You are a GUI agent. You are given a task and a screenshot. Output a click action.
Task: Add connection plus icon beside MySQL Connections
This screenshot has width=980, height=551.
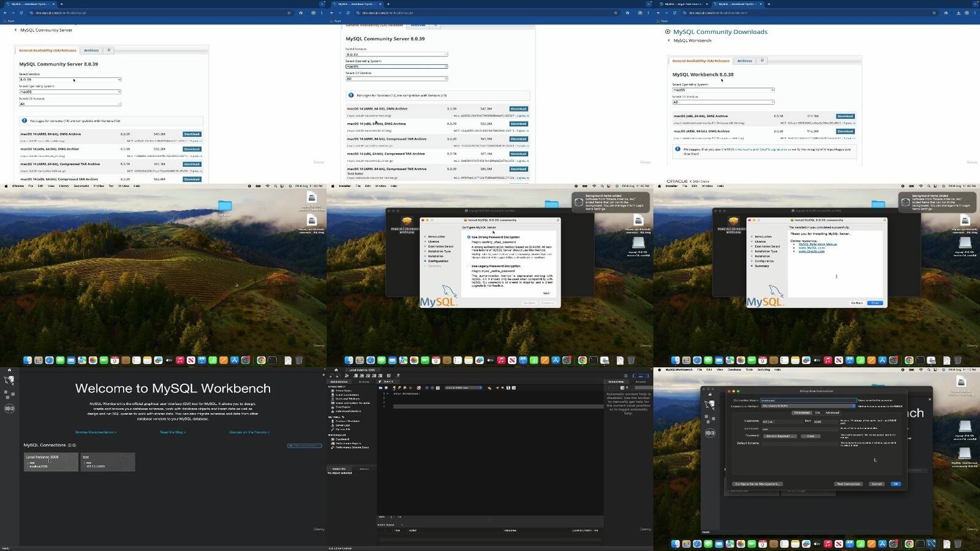[x=69, y=445]
